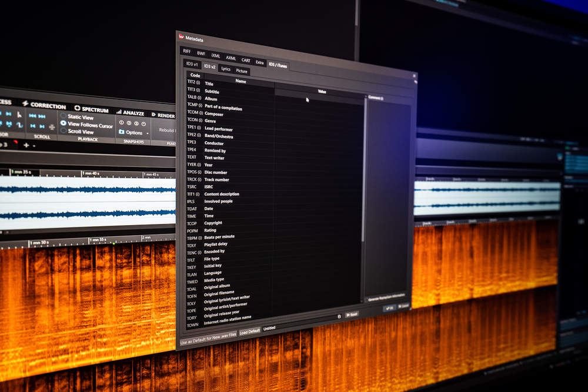588x392 pixels.
Task: Recall snapshot 1 in the Snapshots section
Action: tap(121, 123)
